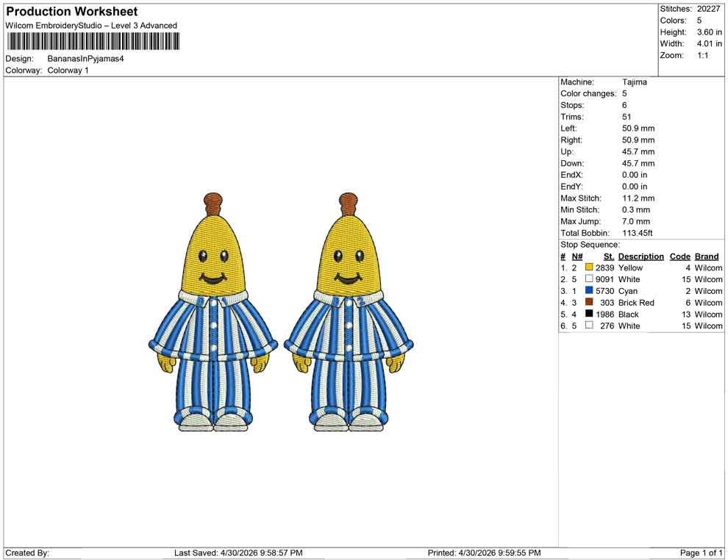This screenshot has height=560, width=728.
Task: Click the Machine value 'Tajima'
Action: tap(634, 82)
